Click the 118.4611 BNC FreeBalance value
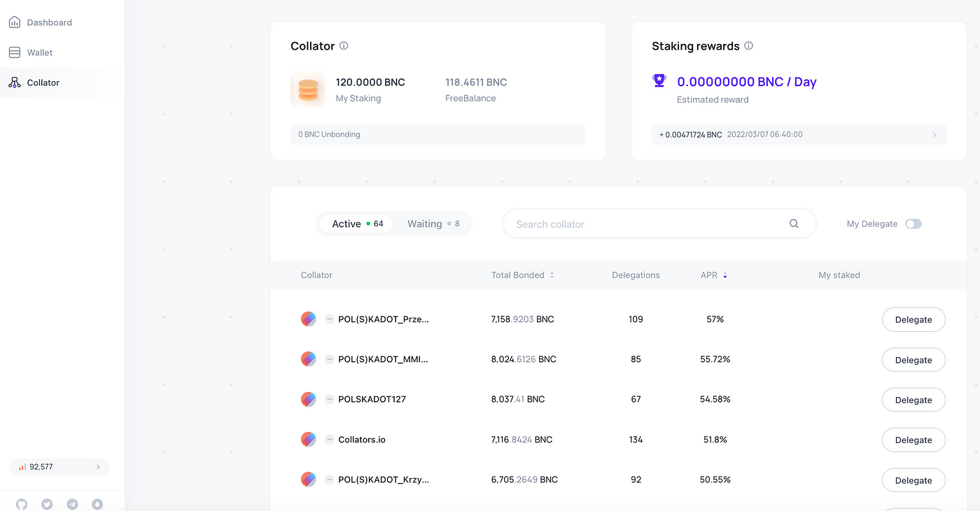The image size is (980, 511). pyautogui.click(x=476, y=82)
